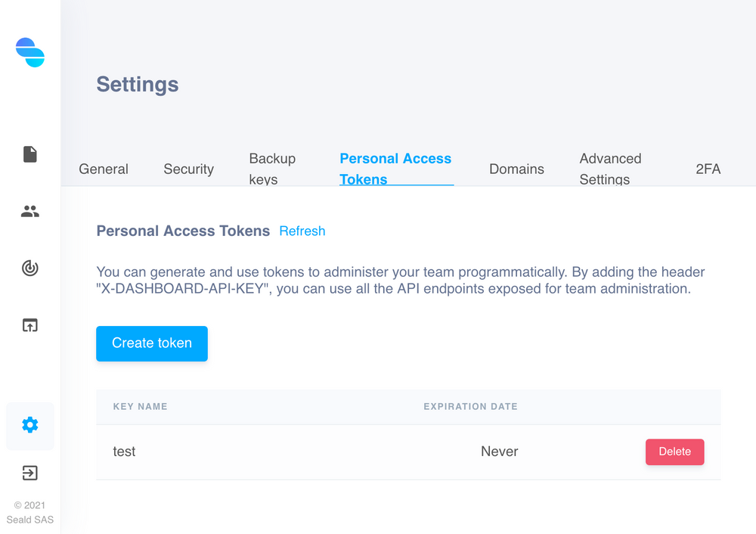The height and width of the screenshot is (534, 756).
Task: Delete the test token
Action: click(674, 452)
